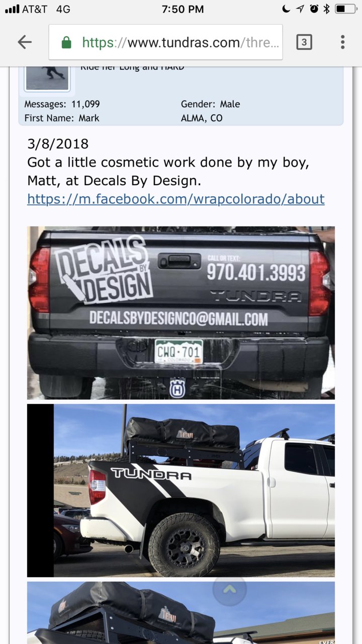The image size is (362, 644).
Task: Open the Decals By Design tailgate photo
Action: (181, 313)
